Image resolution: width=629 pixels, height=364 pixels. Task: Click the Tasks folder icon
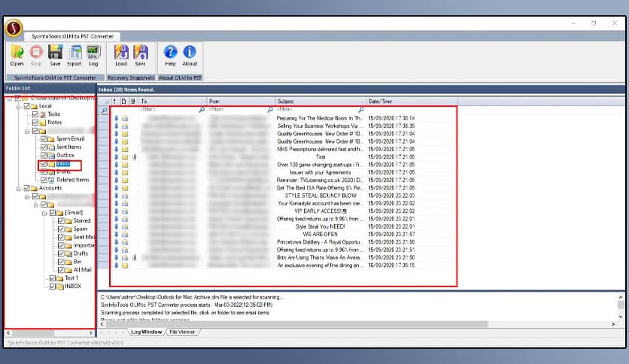pyautogui.click(x=43, y=114)
